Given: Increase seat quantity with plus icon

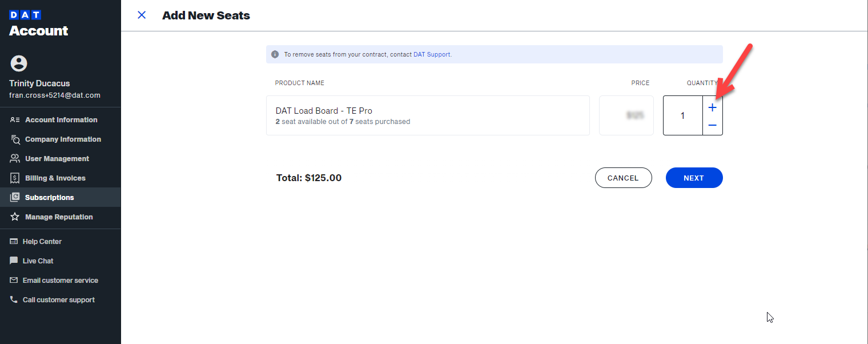Looking at the screenshot, I should (x=712, y=107).
